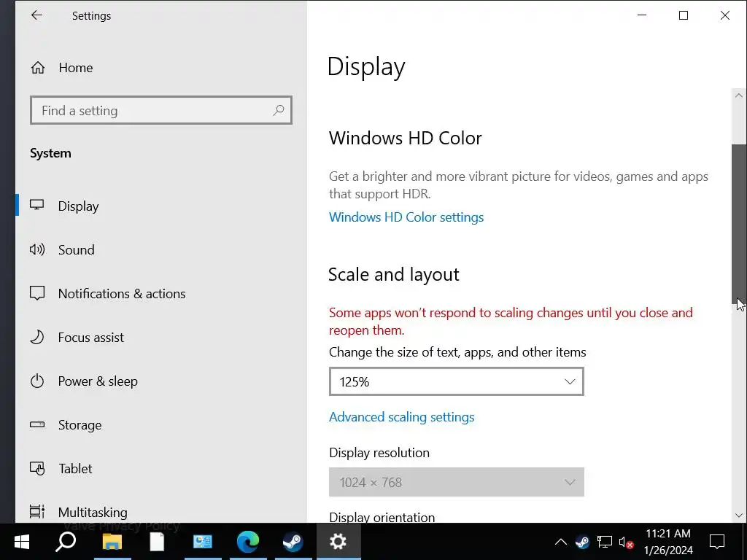Viewport: 747px width, 560px height.
Task: Select the Storage drive icon
Action: click(37, 424)
